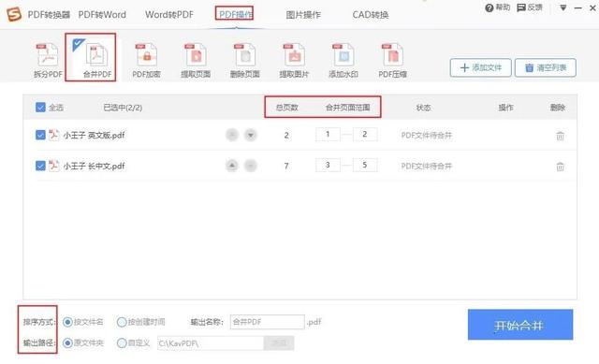Switch to PDF转Word tab
Image resolution: width=599 pixels, height=364 pixels.
102,15
